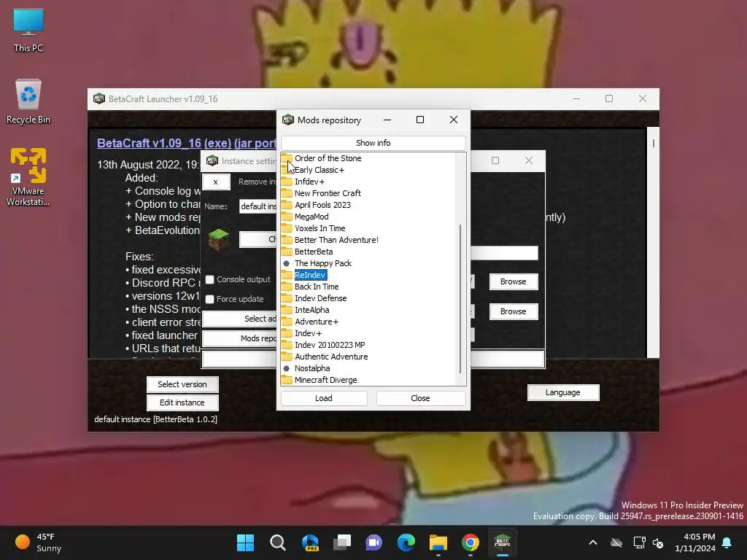Open the weather widget showing 45°F Sunny
This screenshot has height=560, width=747.
pyautogui.click(x=39, y=542)
